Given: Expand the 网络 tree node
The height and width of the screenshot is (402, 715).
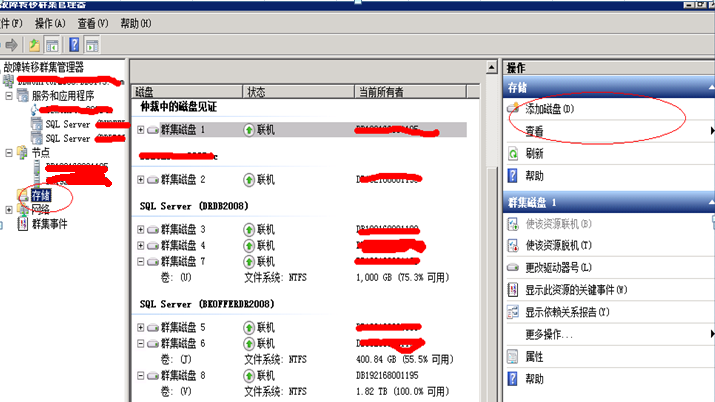Looking at the screenshot, I should click(x=10, y=210).
